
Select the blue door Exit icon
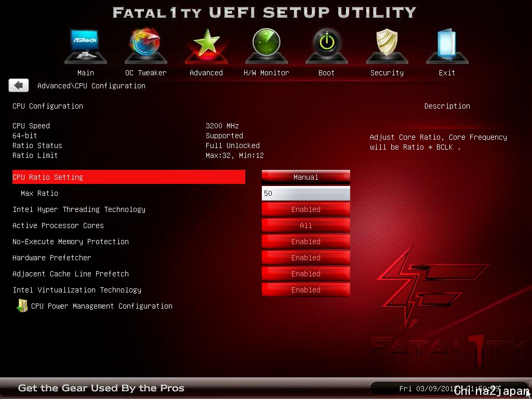tap(447, 46)
